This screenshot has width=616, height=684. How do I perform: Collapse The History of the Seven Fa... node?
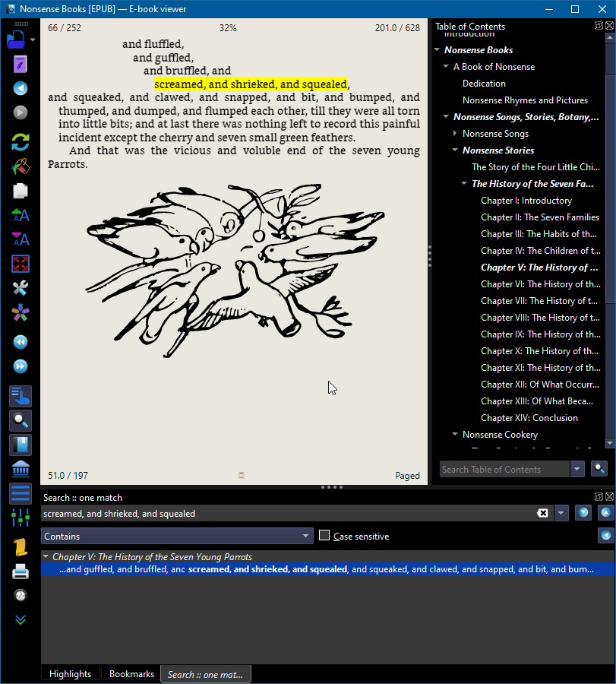click(464, 183)
